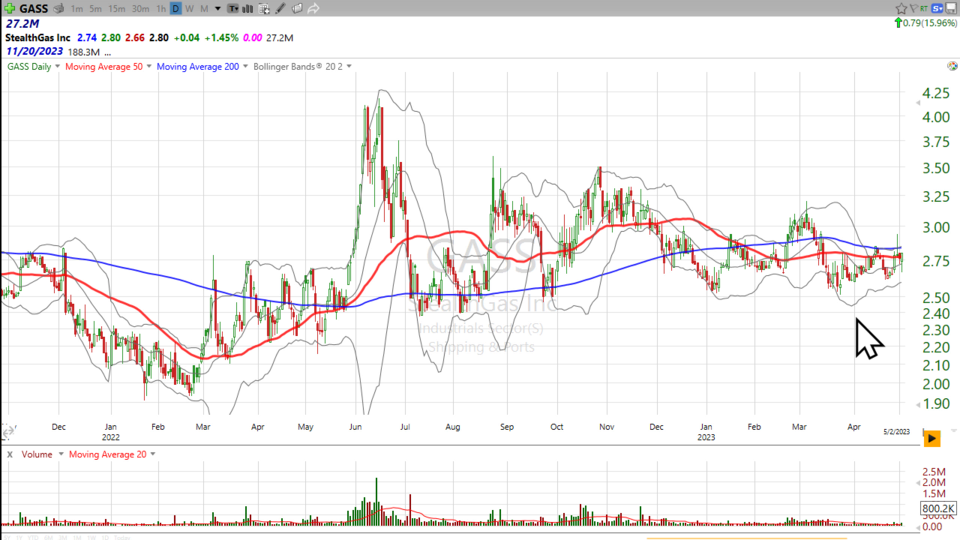Switch to the 15m time frame

[116, 9]
